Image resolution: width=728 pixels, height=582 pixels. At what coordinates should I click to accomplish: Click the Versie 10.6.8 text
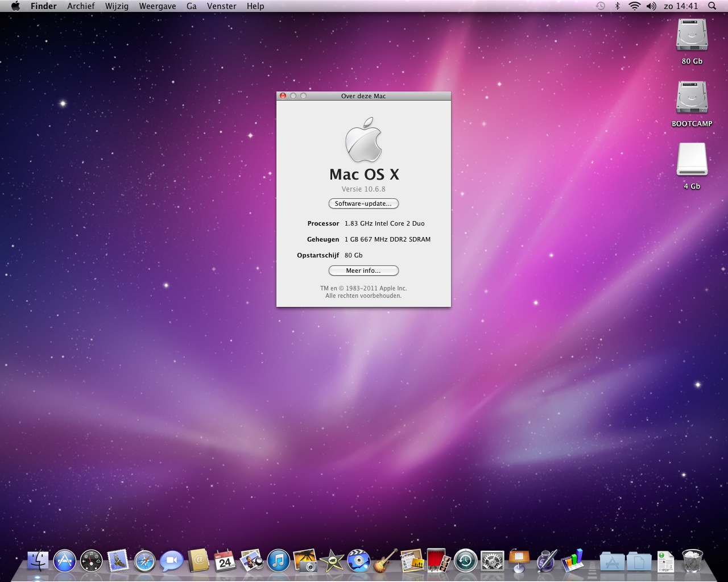(363, 189)
